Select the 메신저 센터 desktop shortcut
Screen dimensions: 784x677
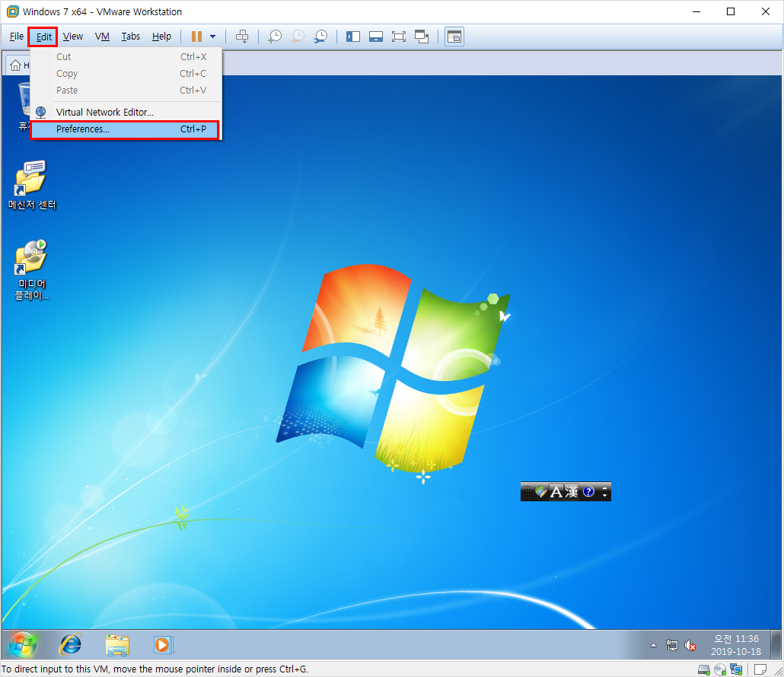(x=32, y=185)
